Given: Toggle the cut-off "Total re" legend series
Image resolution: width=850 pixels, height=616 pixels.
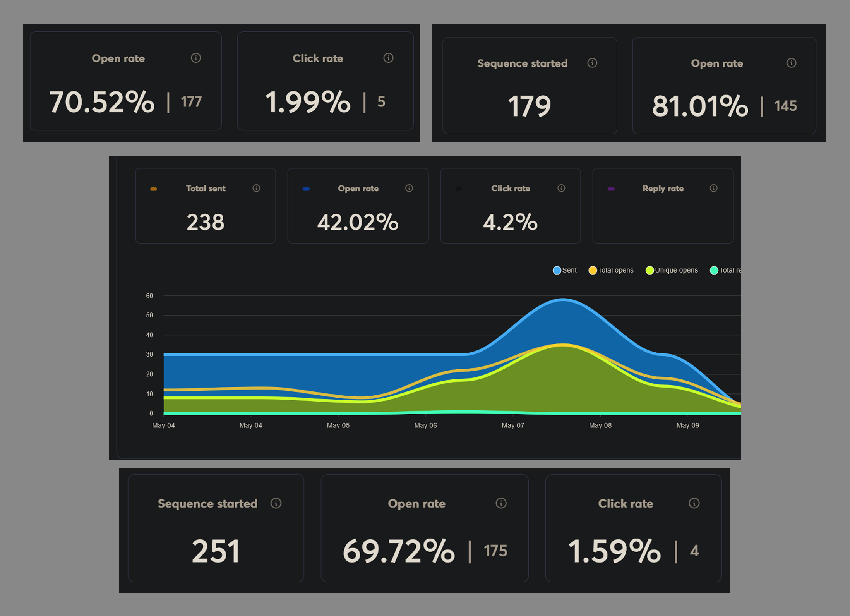Looking at the screenshot, I should (725, 270).
